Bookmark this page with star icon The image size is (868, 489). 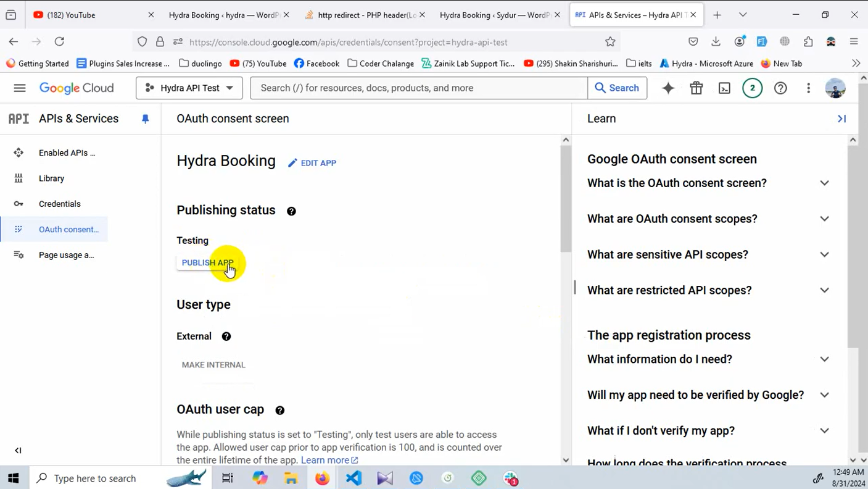(x=610, y=41)
